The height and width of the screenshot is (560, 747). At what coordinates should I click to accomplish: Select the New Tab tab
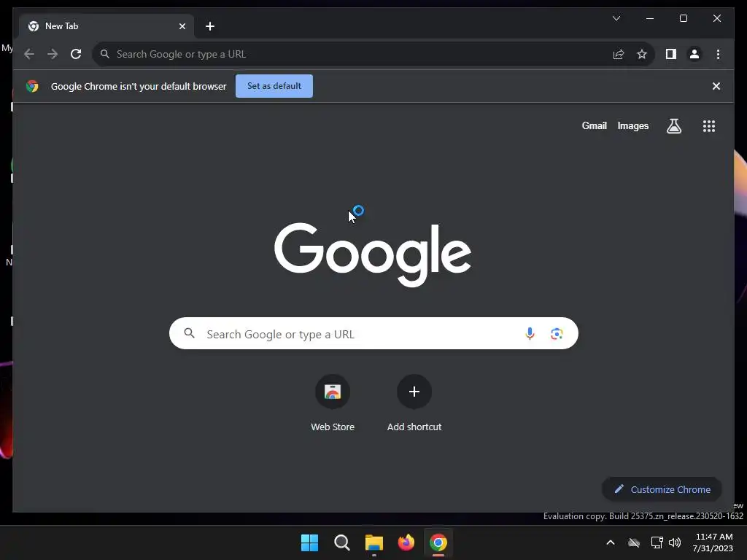tap(107, 26)
